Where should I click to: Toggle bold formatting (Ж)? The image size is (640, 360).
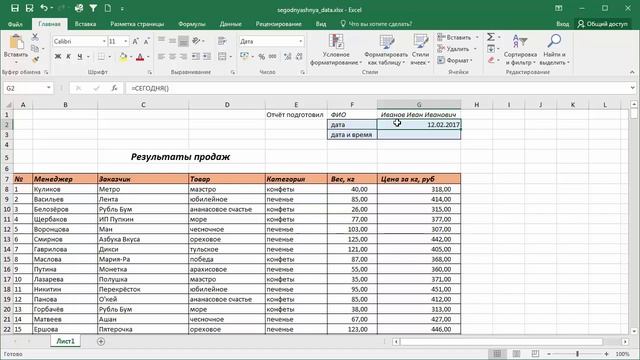coord(58,57)
